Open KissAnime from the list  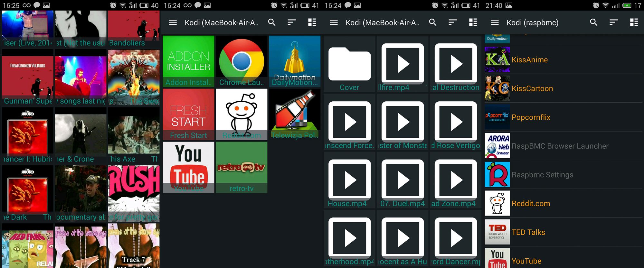563,60
